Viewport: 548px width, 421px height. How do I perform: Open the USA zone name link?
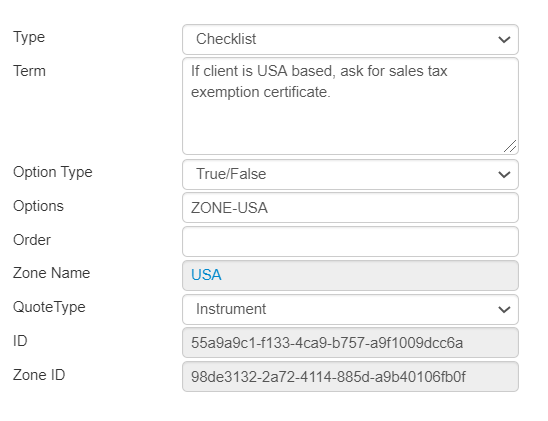206,275
